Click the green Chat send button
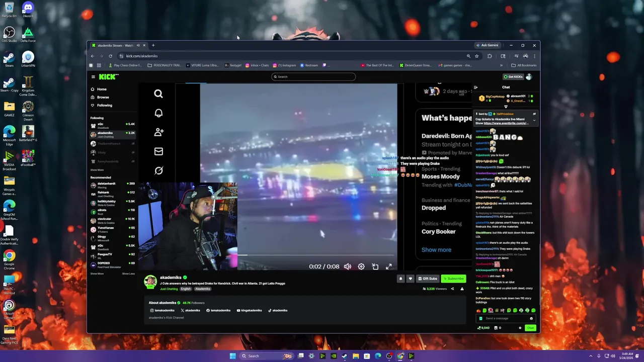Image resolution: width=644 pixels, height=362 pixels. click(530, 328)
